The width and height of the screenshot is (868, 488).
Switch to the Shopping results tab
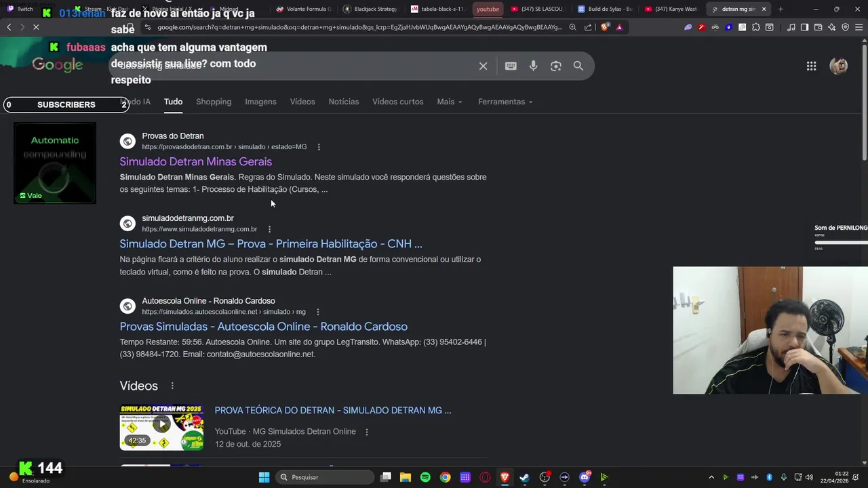click(214, 102)
